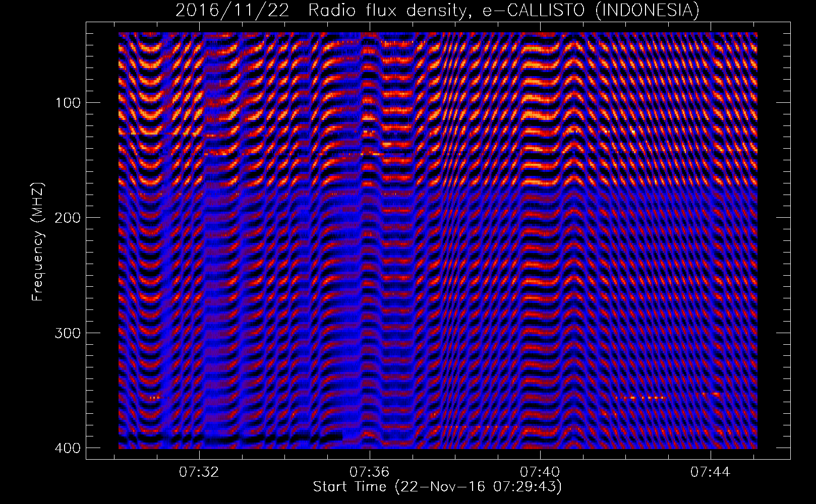Viewport: 816px width, 504px height.
Task: Click the "Frequency (MHZ)" axis label
Action: [38, 242]
